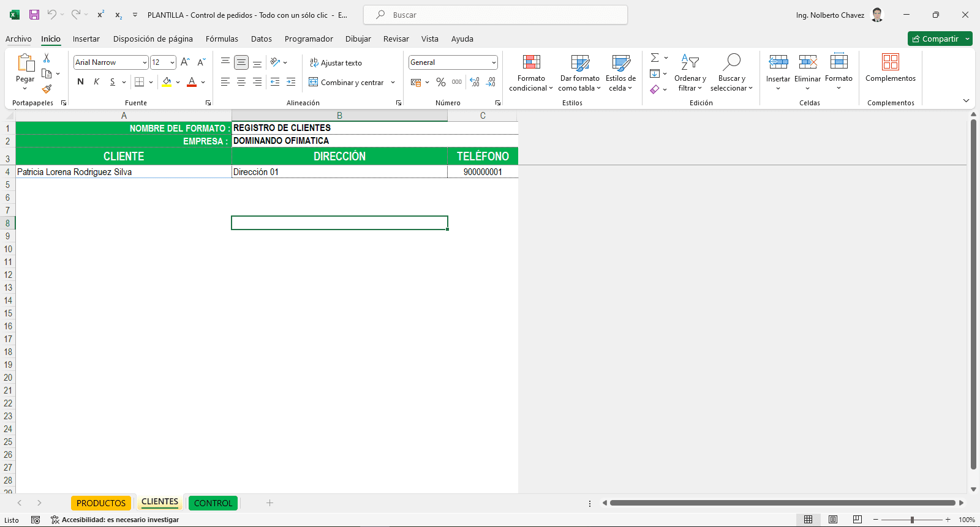
Task: Toggle Ajustar texto wrap option
Action: coord(336,62)
